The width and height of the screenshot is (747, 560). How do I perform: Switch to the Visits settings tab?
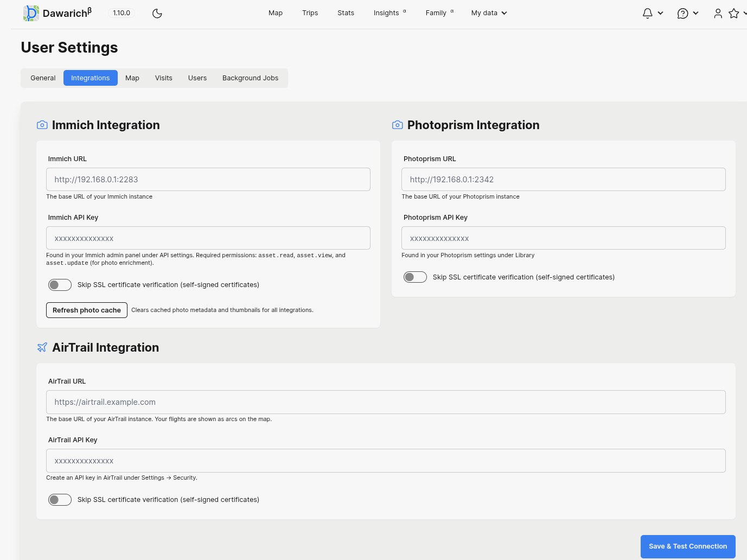164,78
